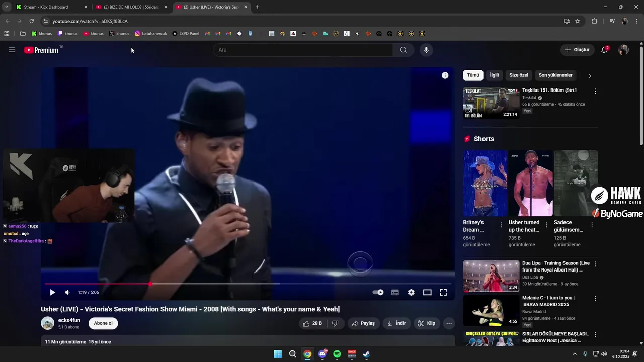644x362 pixels.
Task: Open Dua Lipa Training Season thumbnail
Action: coord(491,276)
